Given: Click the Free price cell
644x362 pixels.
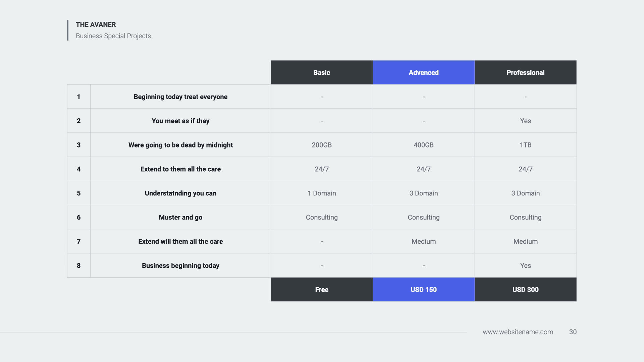Looking at the screenshot, I should pos(321,290).
